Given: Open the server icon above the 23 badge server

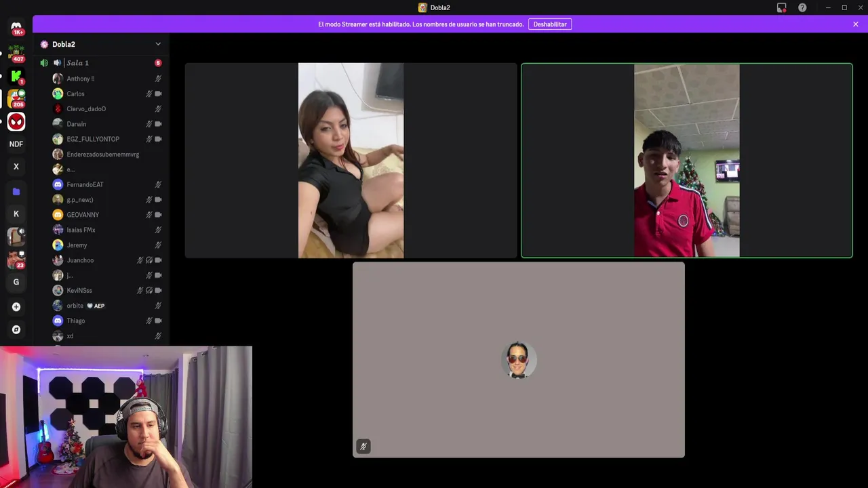Looking at the screenshot, I should 16,237.
